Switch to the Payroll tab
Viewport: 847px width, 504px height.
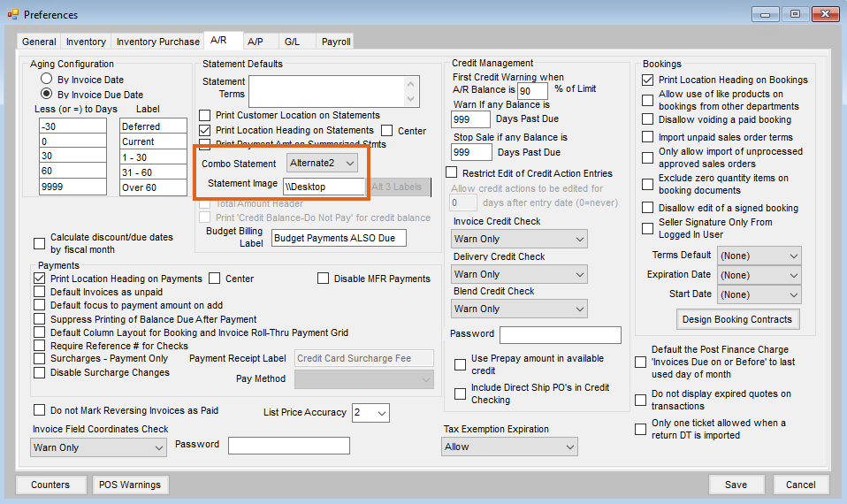336,42
